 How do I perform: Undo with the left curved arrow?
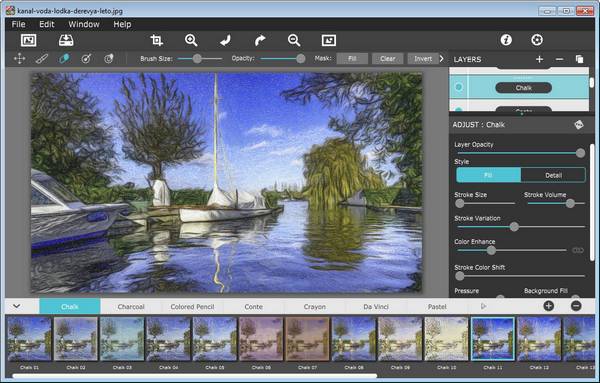[225, 40]
